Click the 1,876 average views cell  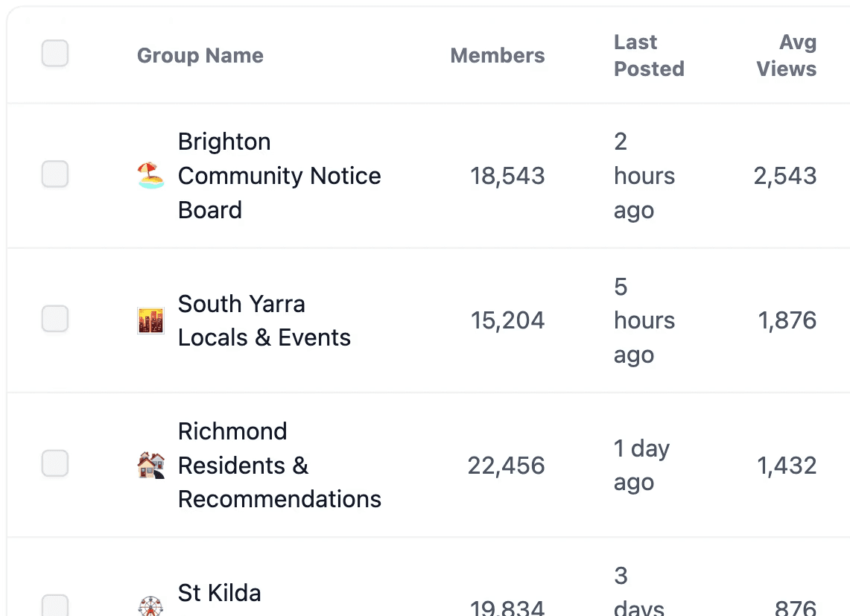pos(787,321)
